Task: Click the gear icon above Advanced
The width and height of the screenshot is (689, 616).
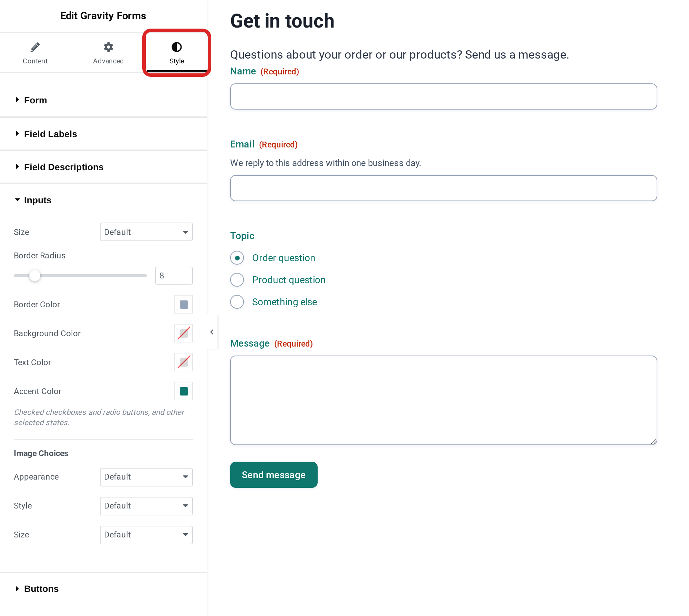Action: point(108,47)
